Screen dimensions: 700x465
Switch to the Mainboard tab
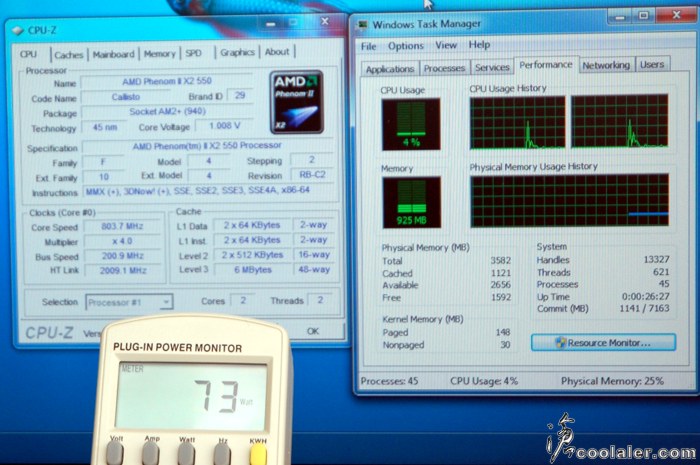click(x=113, y=54)
